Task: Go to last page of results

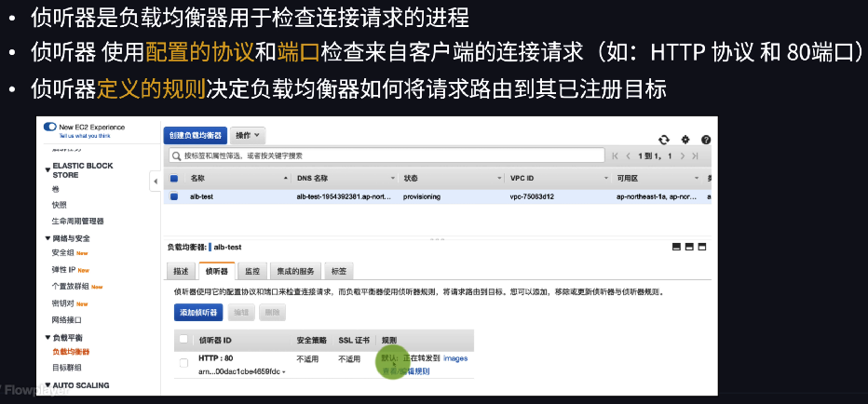Action: coord(696,156)
